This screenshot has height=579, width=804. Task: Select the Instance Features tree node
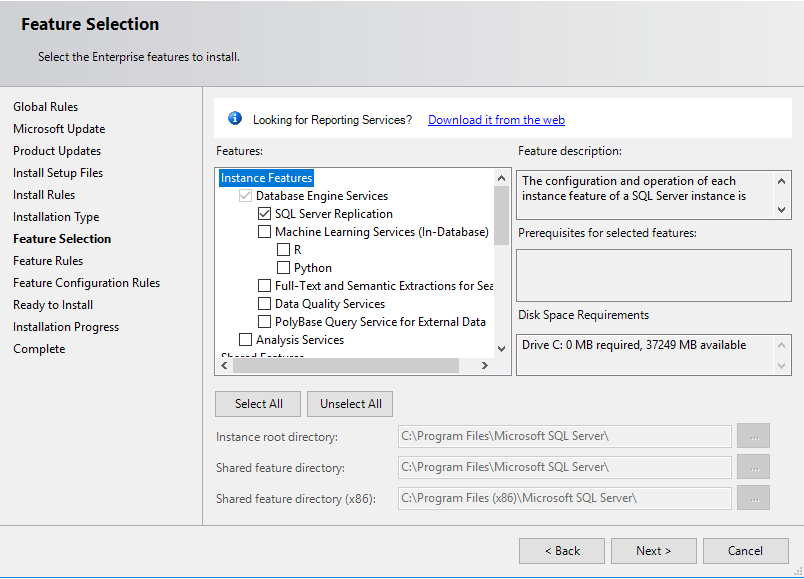[266, 178]
